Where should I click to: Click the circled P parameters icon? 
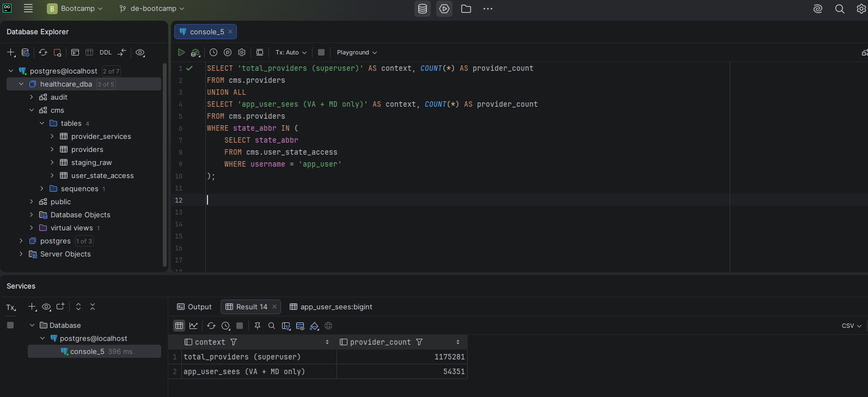(x=228, y=52)
